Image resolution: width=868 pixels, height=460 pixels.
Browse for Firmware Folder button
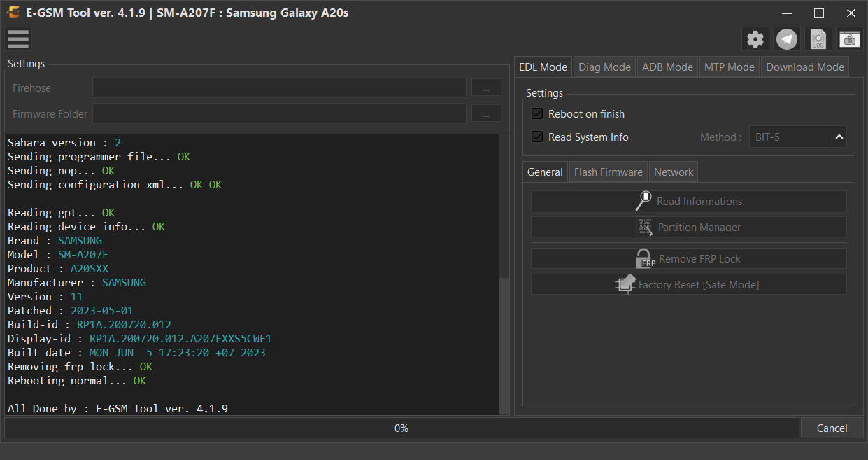pyautogui.click(x=486, y=113)
